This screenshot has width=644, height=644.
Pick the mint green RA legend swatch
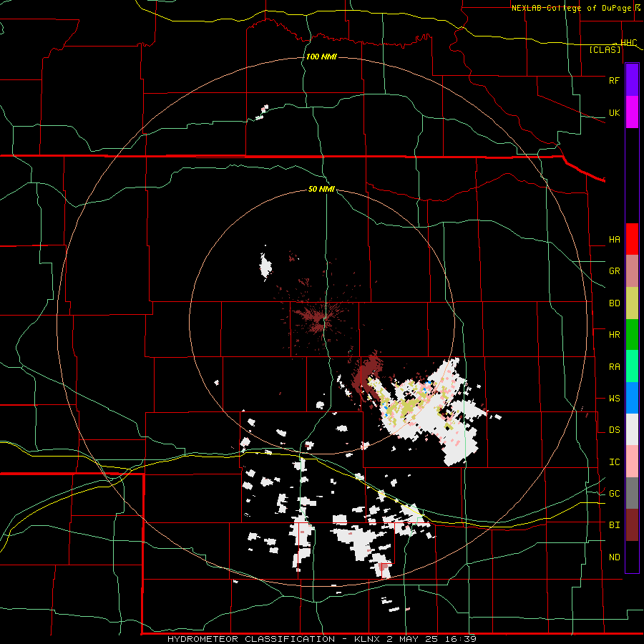point(632,366)
